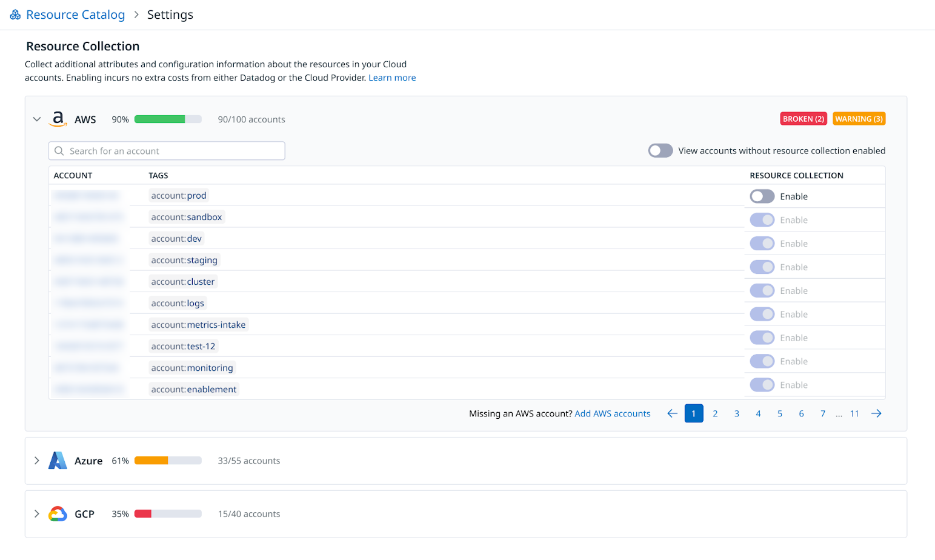The width and height of the screenshot is (935, 560).
Task: Click the Search for an account field
Action: point(173,151)
